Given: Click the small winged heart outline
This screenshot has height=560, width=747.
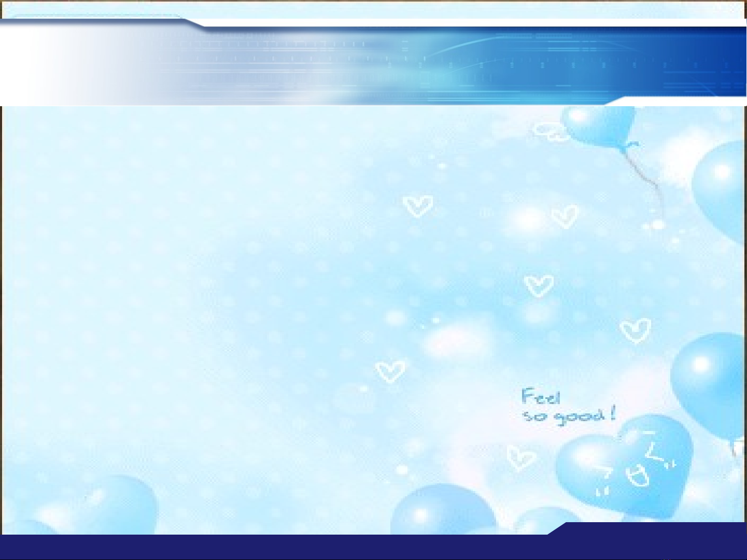Looking at the screenshot, I should [549, 132].
